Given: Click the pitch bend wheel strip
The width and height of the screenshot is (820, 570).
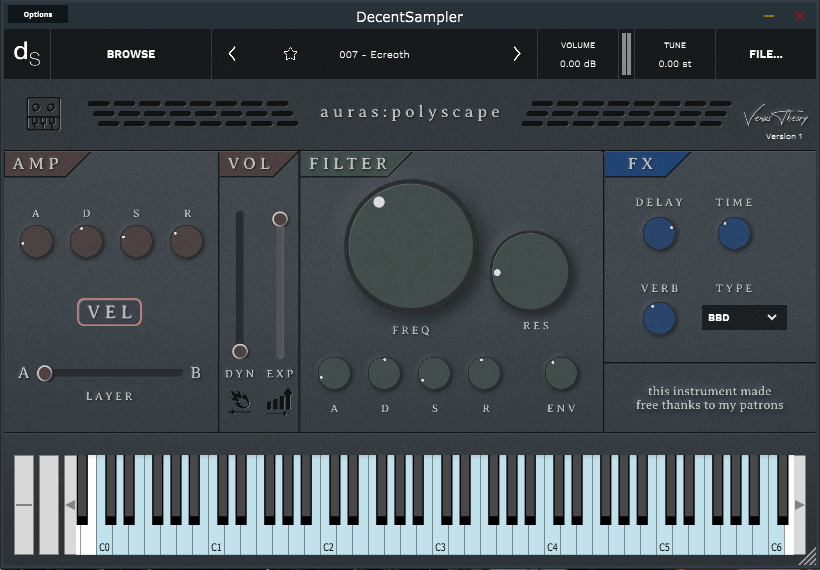Looking at the screenshot, I should pos(24,505).
